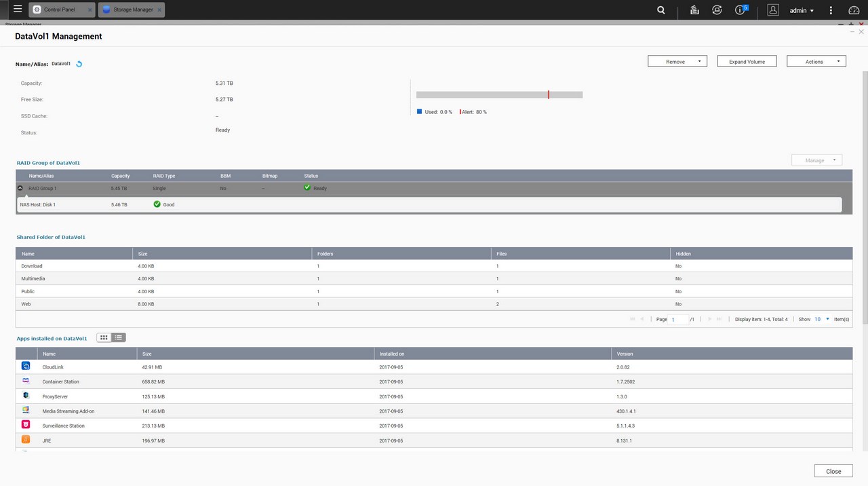Sort apps by Version column

[x=732, y=354]
